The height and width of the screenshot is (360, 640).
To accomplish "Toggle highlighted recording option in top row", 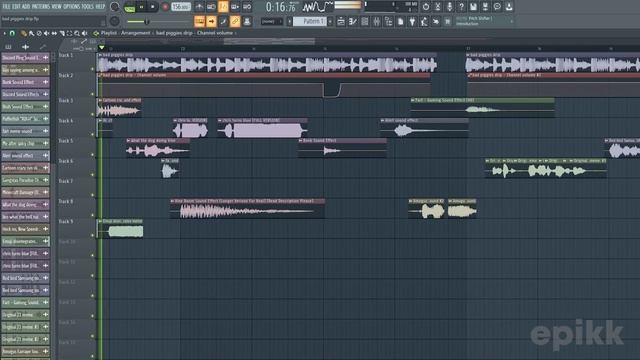I will 223,7.
